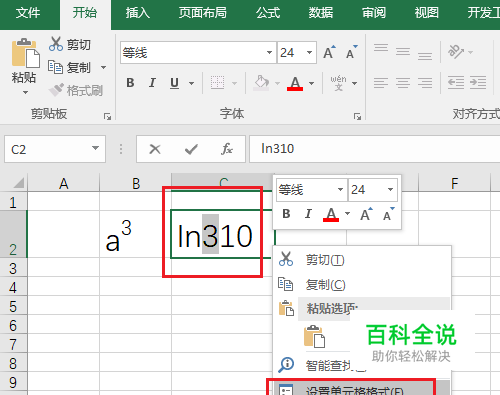Open the Name Box dropdown showing C2
Screen dimensions: 500x395
96,148
